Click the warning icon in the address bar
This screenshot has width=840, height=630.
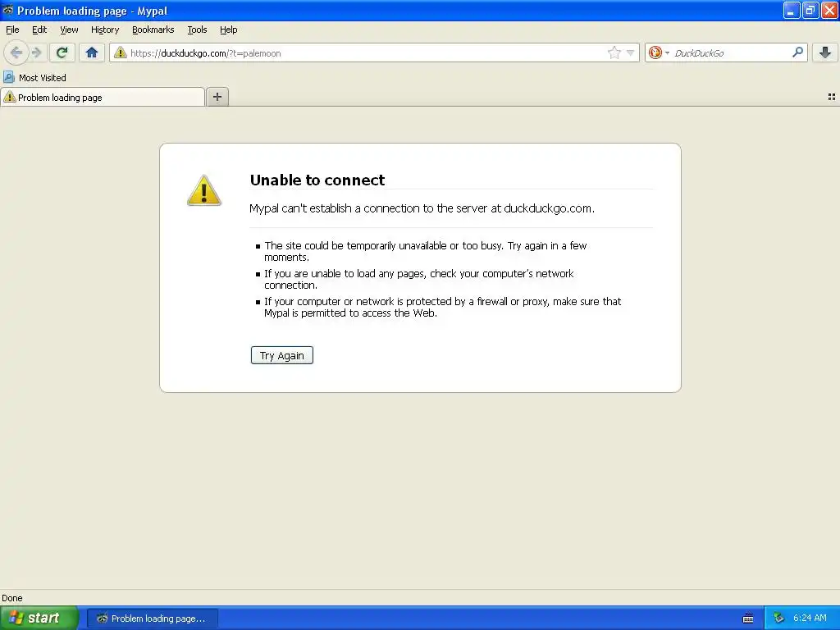[120, 52]
